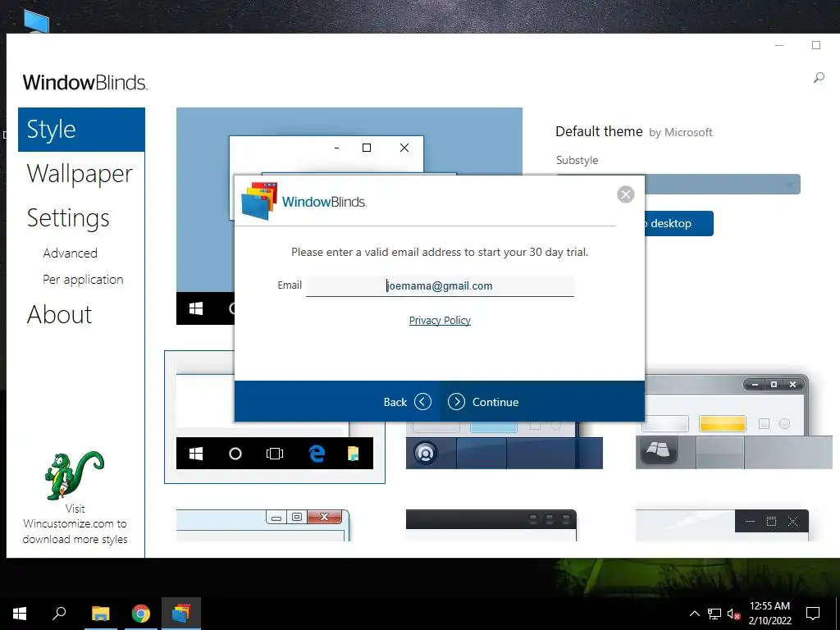Viewport: 840px width, 630px height.
Task: Open the Windows Start menu
Action: 20,614
